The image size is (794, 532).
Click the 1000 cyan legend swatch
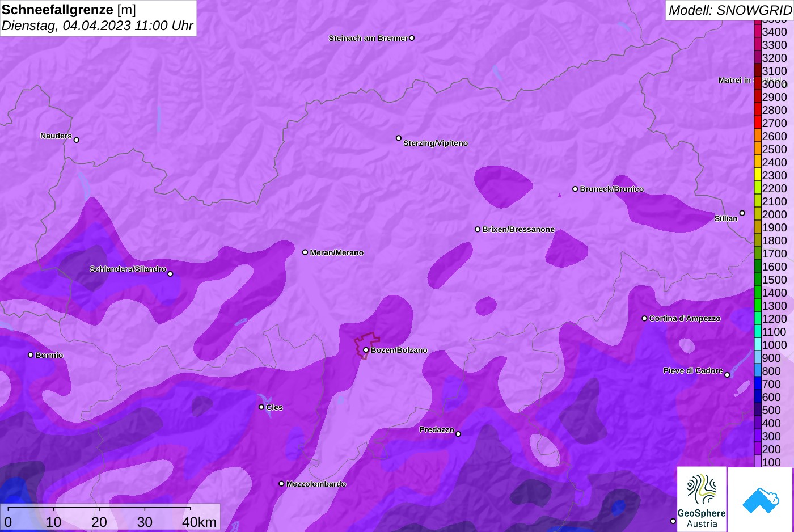click(x=758, y=345)
